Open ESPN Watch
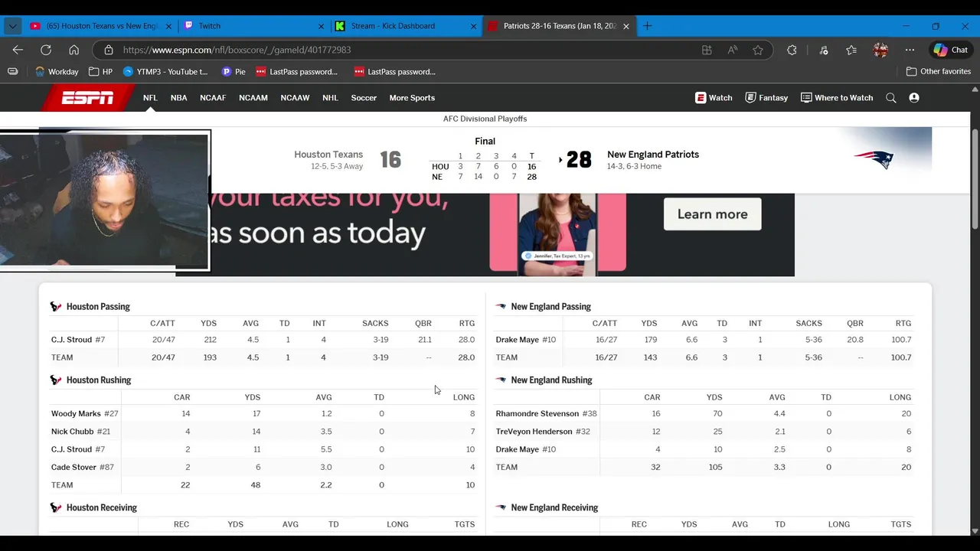The width and height of the screenshot is (980, 551). (714, 98)
